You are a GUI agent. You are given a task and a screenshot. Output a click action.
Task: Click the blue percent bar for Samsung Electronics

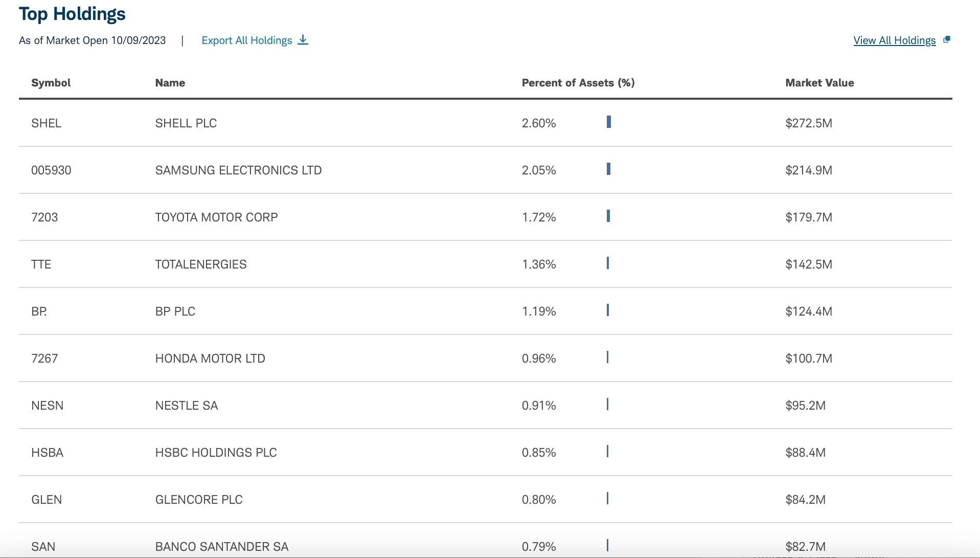pyautogui.click(x=608, y=169)
